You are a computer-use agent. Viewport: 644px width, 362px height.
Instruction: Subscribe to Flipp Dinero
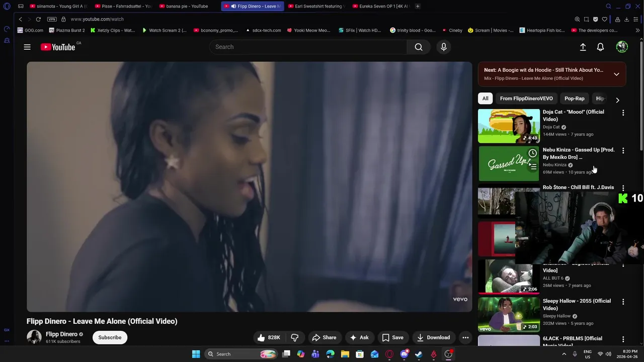110,337
